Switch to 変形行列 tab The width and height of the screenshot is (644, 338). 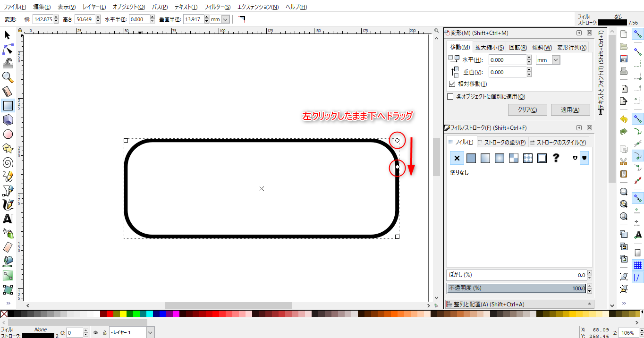click(x=571, y=48)
